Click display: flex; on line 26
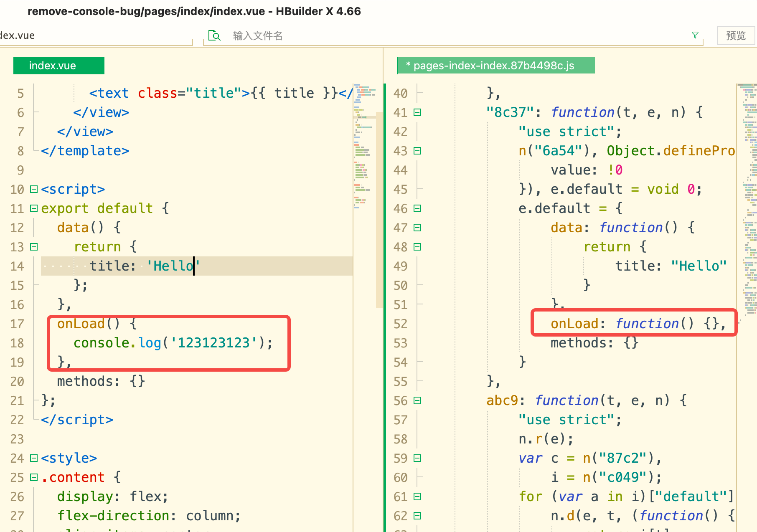Viewport: 757px width, 532px height. (x=113, y=497)
